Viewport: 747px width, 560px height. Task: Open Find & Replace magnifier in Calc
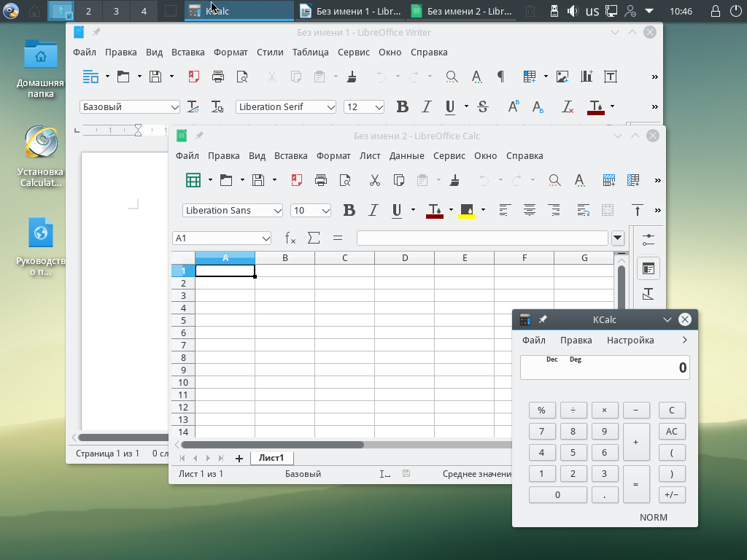[554, 180]
